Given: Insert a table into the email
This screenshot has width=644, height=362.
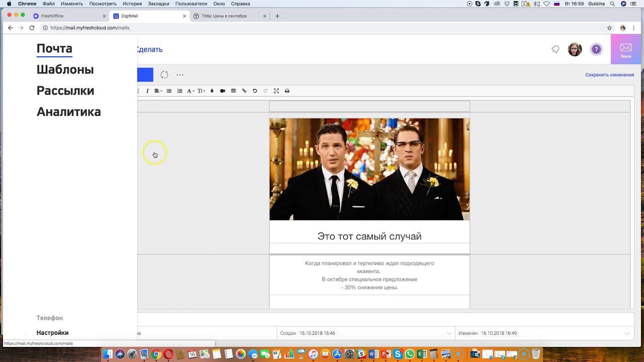Looking at the screenshot, I should pos(233,91).
